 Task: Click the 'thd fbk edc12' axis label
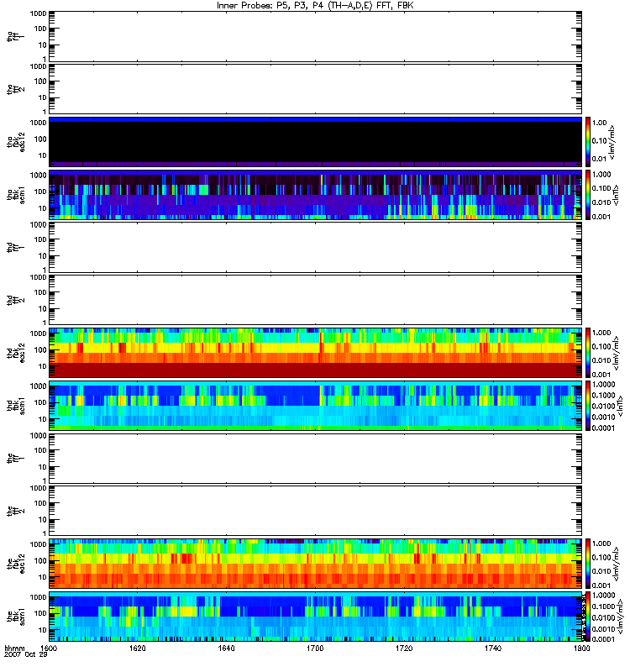15,352
